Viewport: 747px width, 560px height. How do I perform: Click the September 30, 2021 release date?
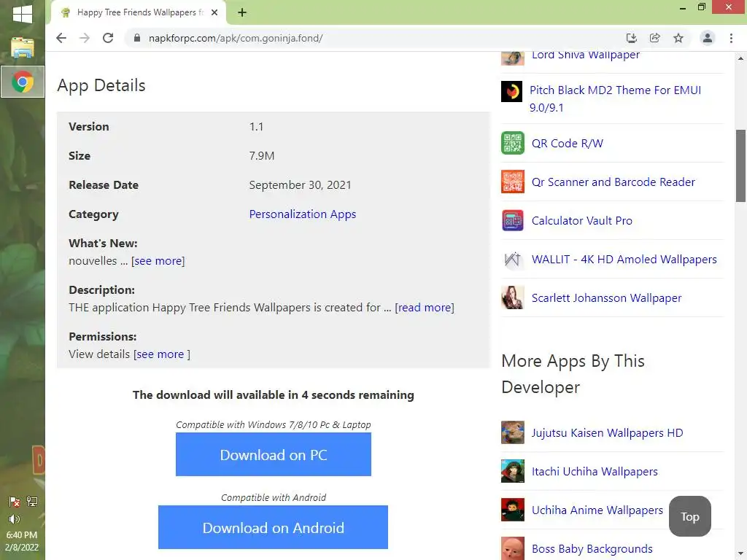tap(300, 184)
